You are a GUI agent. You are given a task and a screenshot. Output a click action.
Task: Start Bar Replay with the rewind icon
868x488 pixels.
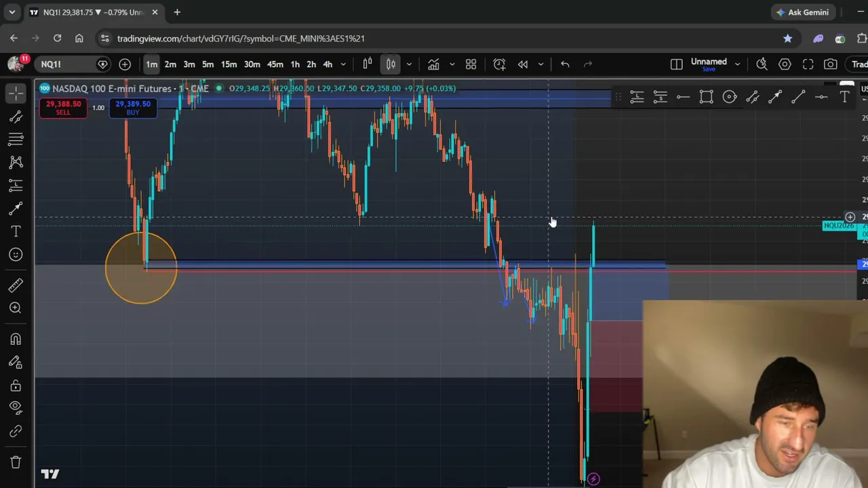pos(523,64)
